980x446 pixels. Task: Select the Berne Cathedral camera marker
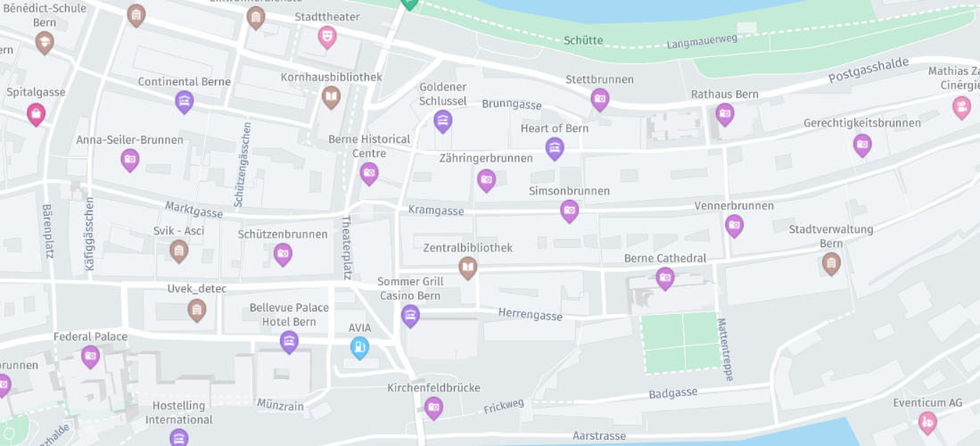[665, 278]
